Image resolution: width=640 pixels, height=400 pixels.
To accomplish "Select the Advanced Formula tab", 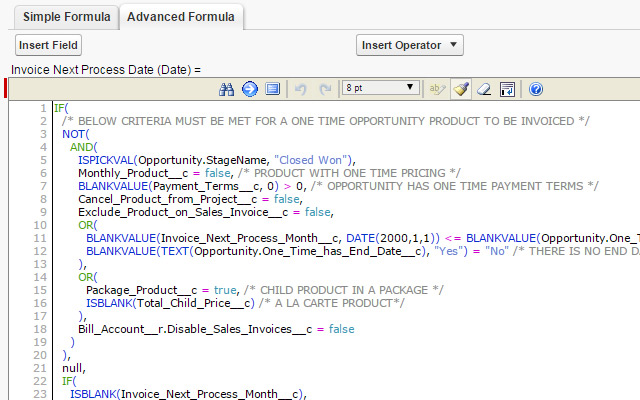I will click(x=181, y=17).
